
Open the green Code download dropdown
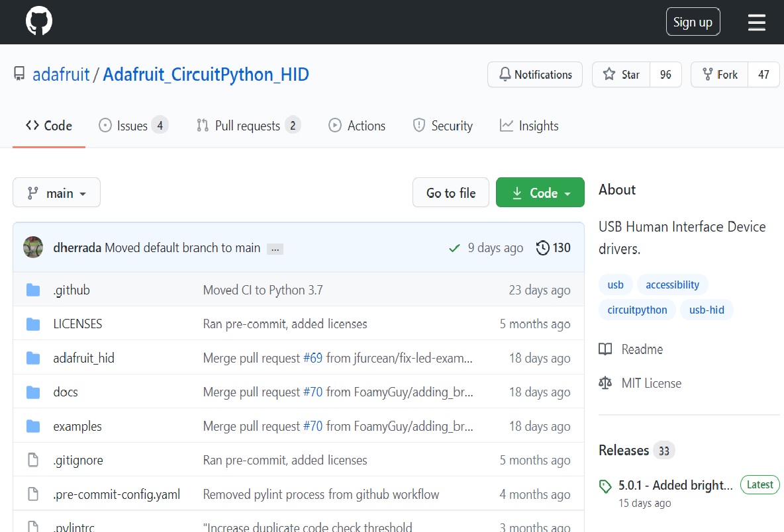(x=540, y=193)
